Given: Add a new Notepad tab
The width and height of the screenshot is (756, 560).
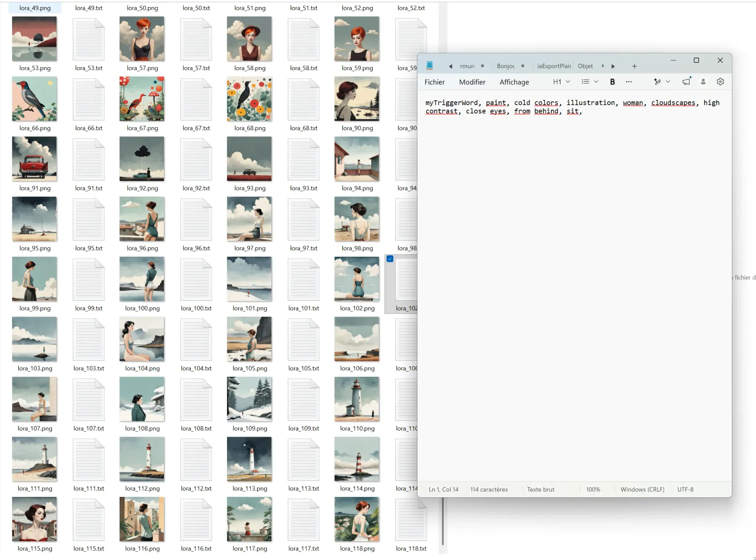Looking at the screenshot, I should 634,66.
